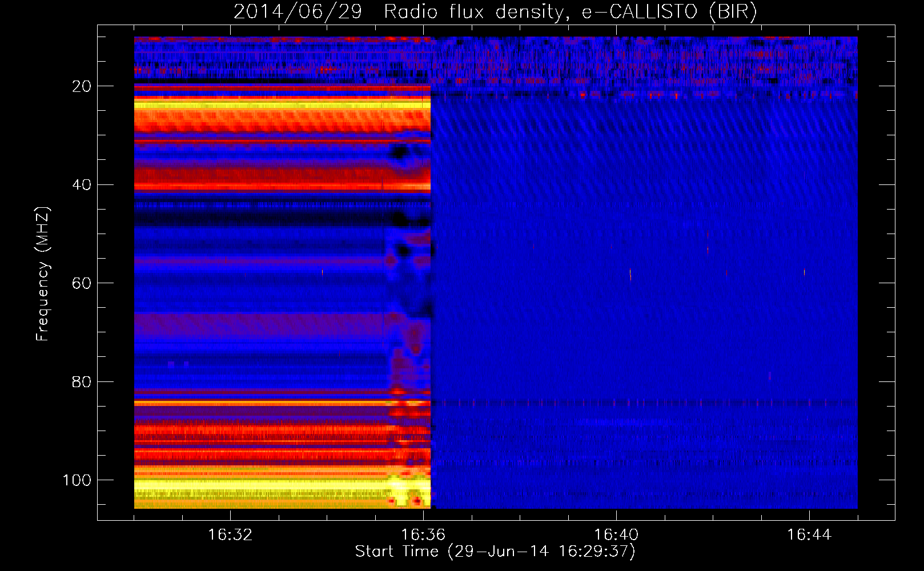The width and height of the screenshot is (924, 571).
Task: Click the 'Start Time (29-Jun-14 16:29:37)' label
Action: [x=495, y=552]
